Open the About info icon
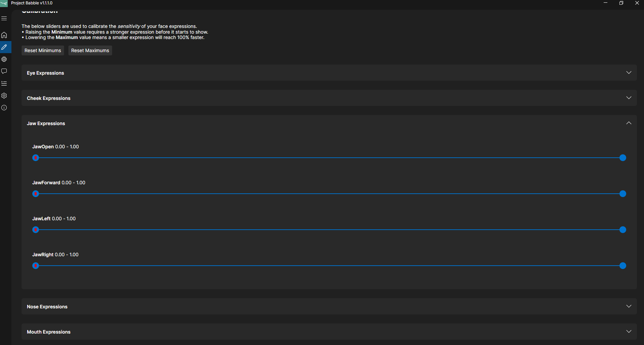This screenshot has width=644, height=345. coord(4,108)
